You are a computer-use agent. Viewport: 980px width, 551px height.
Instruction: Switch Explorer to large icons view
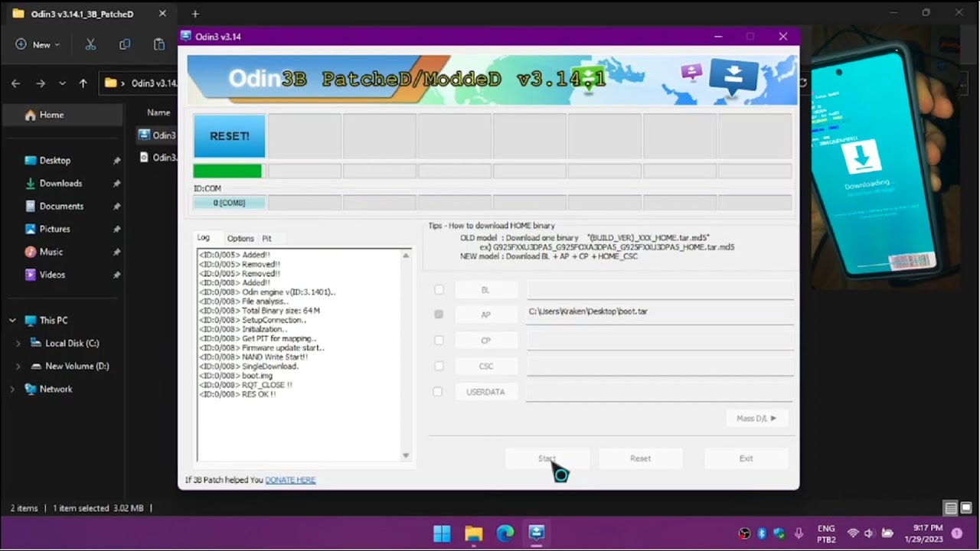click(965, 508)
